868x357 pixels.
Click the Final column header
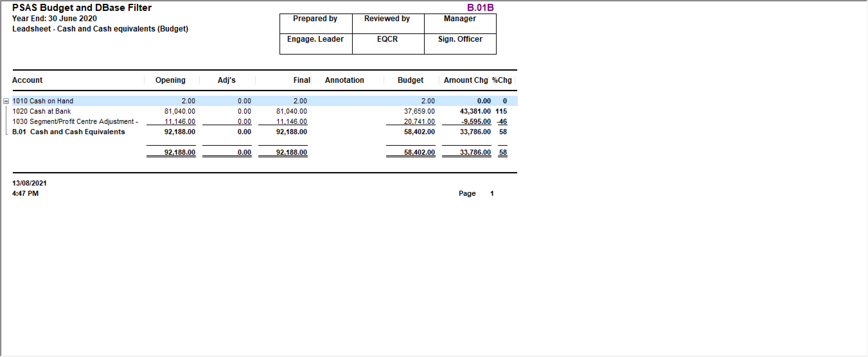click(x=301, y=80)
